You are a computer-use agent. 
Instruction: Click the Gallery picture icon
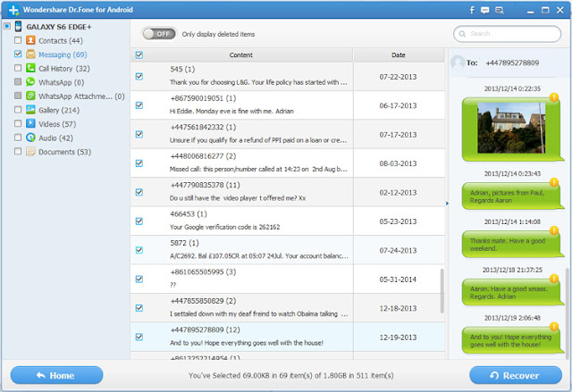pyautogui.click(x=30, y=110)
